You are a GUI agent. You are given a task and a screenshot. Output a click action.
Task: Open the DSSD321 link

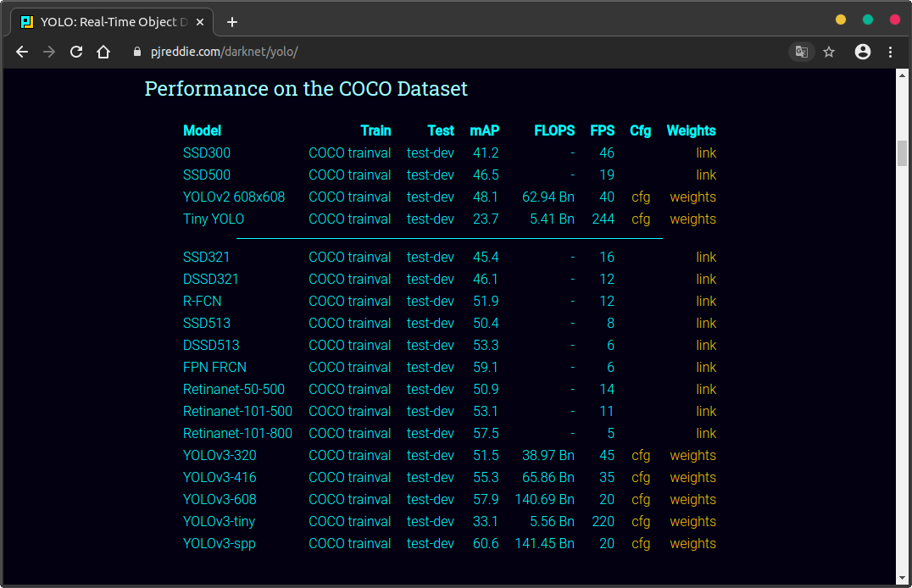coord(706,279)
